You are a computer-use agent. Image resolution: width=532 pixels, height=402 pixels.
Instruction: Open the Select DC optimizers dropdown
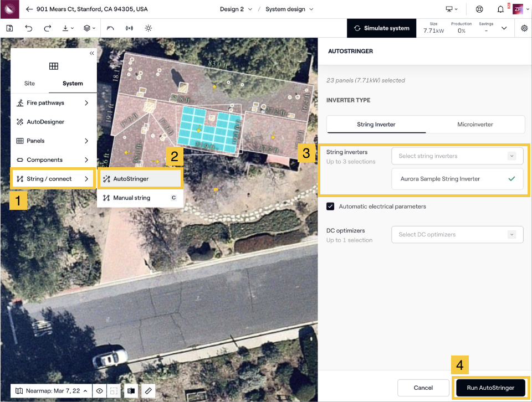[x=457, y=235]
